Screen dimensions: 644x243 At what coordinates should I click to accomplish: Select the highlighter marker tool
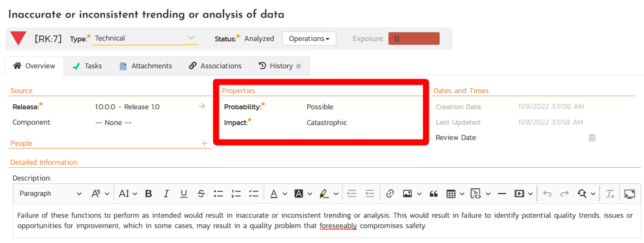coord(324,194)
